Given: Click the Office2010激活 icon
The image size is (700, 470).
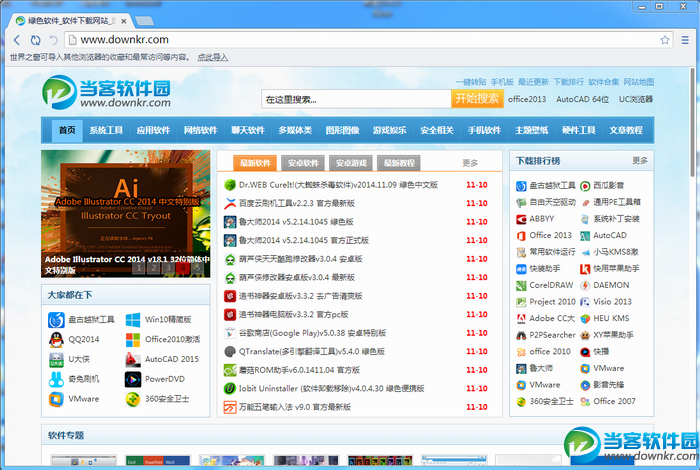Looking at the screenshot, I should [133, 340].
